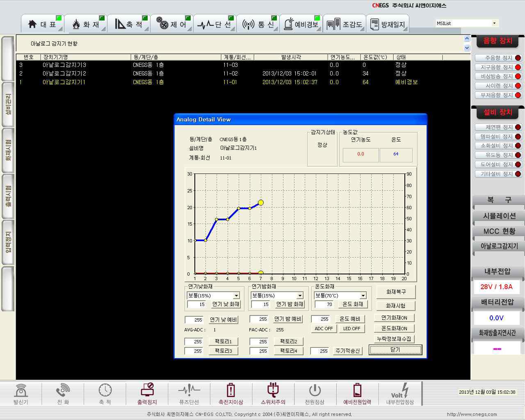
Task: Toggle 지구음향 정지 switch
Action: click(x=498, y=67)
